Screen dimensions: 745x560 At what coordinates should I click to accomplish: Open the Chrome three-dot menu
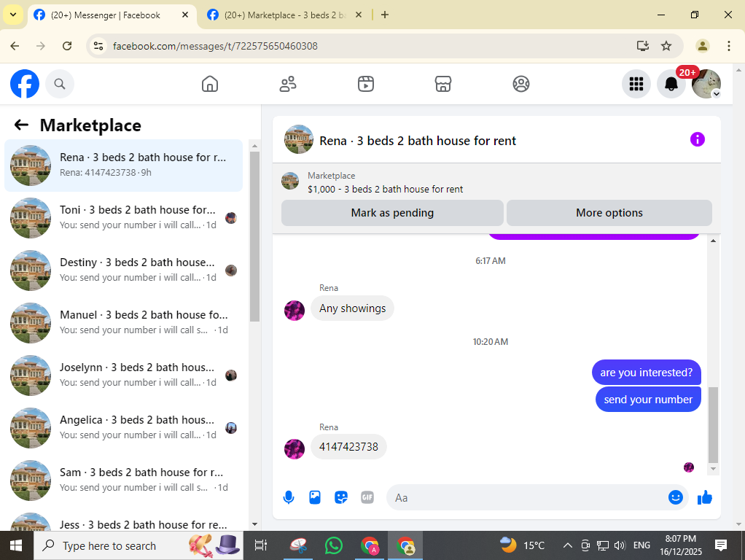[x=728, y=46]
